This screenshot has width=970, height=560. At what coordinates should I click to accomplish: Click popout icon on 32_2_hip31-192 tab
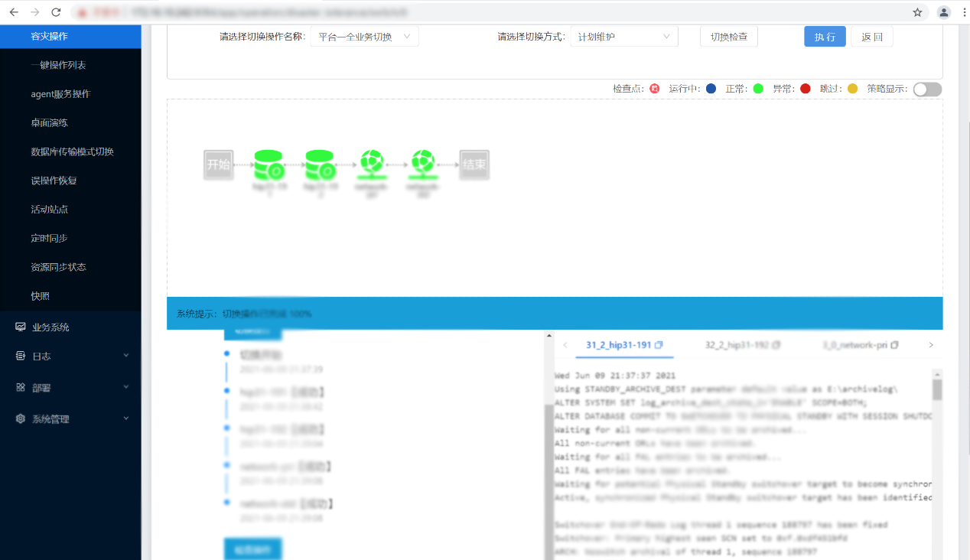coord(777,345)
